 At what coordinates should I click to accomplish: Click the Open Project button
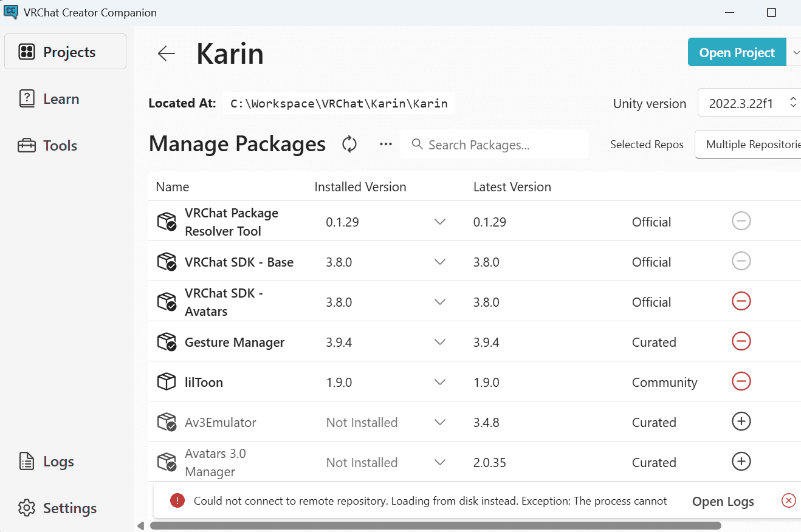pyautogui.click(x=737, y=52)
